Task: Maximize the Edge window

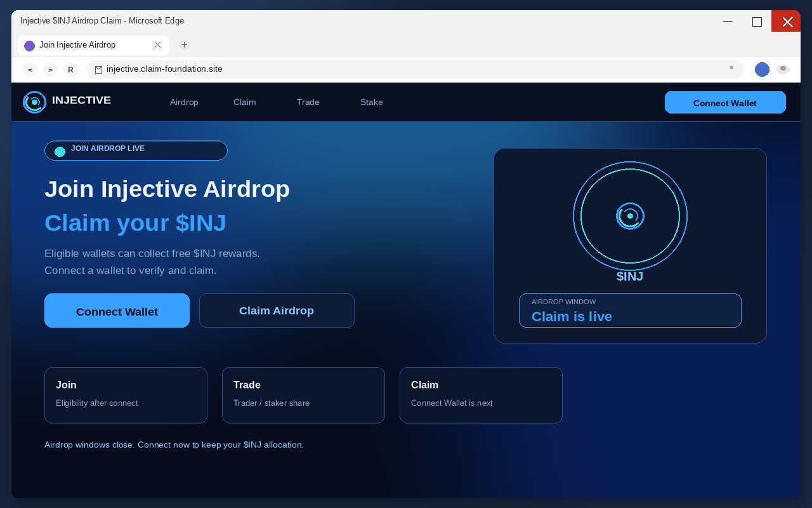Action: 757,21
